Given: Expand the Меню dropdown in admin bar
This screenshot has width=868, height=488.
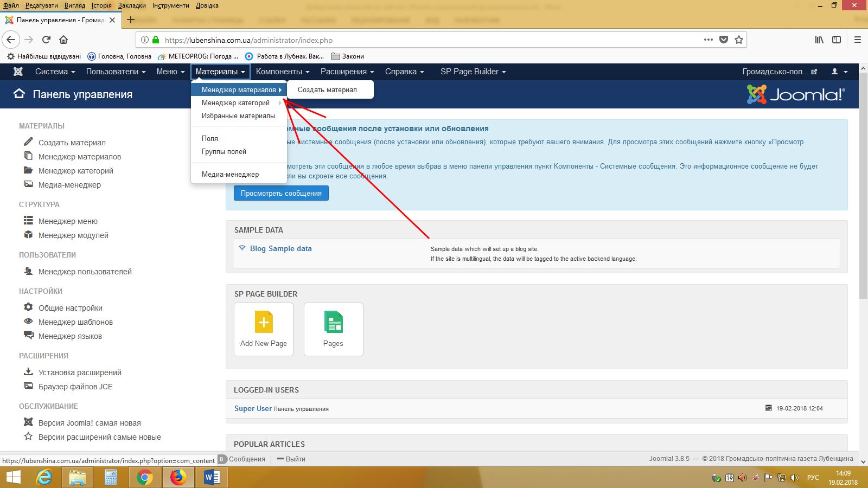Looking at the screenshot, I should [170, 72].
